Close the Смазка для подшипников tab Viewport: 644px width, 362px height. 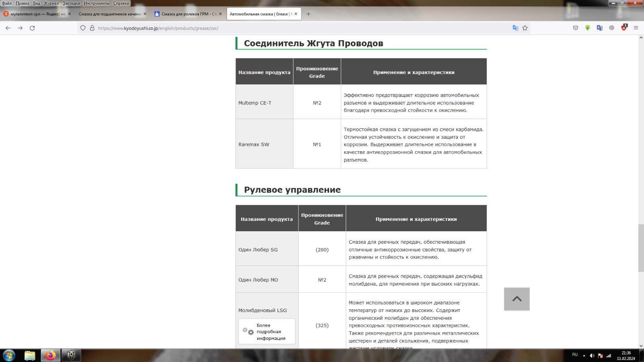[x=145, y=14]
